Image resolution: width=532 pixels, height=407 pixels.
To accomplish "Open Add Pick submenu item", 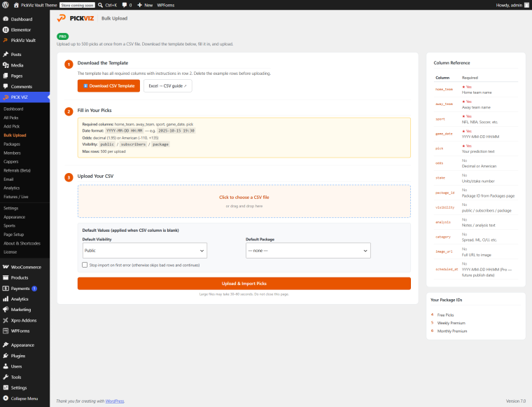I will (11, 126).
